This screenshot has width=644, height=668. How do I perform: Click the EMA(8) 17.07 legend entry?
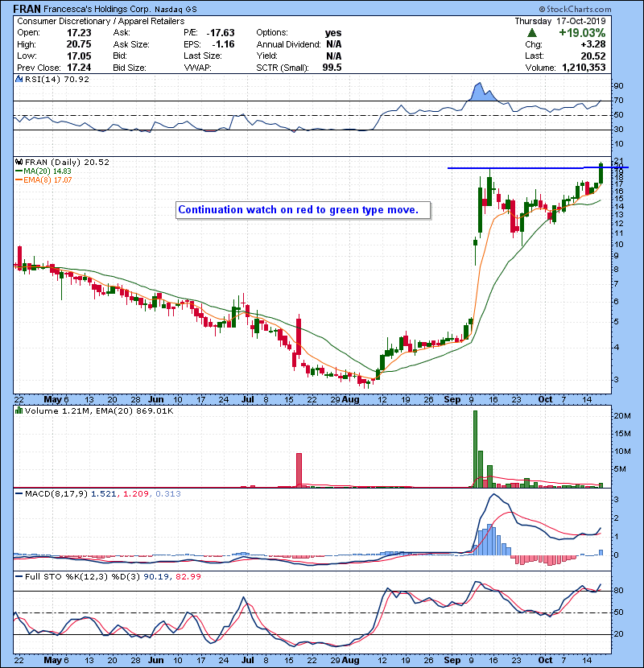[x=43, y=180]
